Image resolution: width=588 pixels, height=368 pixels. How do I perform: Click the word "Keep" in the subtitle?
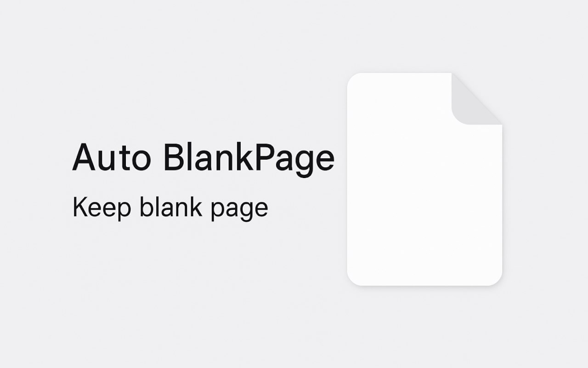coord(102,208)
